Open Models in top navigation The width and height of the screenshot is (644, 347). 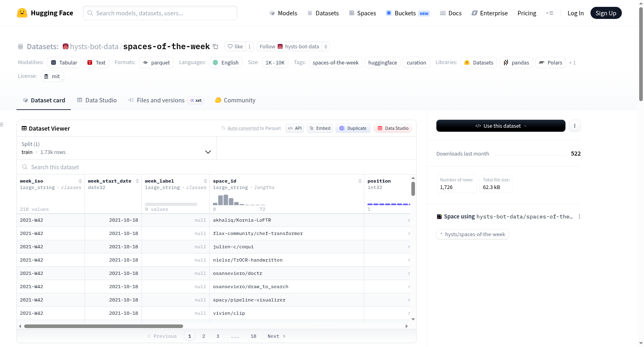(283, 13)
